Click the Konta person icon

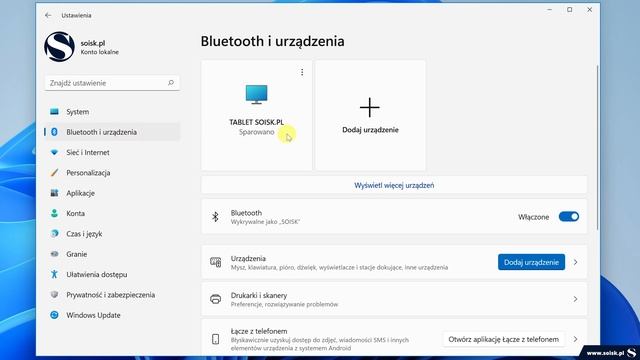click(54, 213)
